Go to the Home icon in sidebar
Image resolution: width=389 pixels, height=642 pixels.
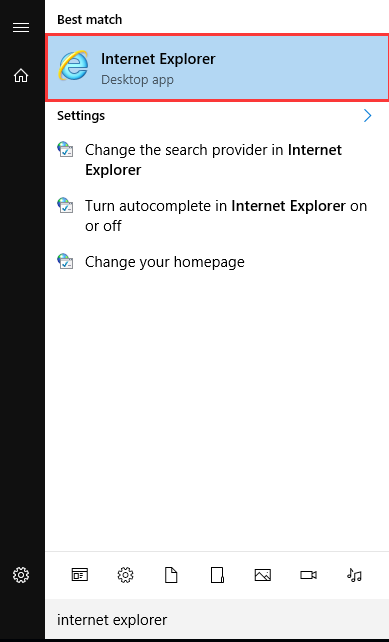(x=21, y=75)
